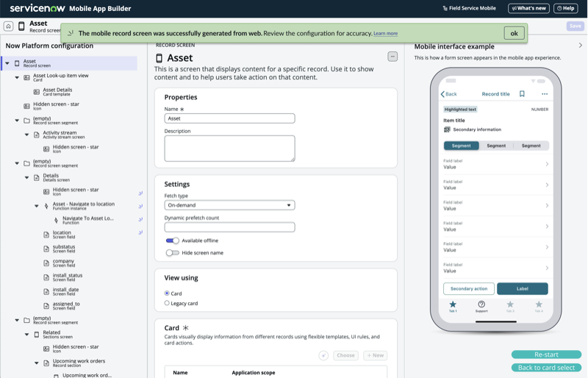
Task: Click the Asset Look-up item view card icon
Action: [27, 78]
